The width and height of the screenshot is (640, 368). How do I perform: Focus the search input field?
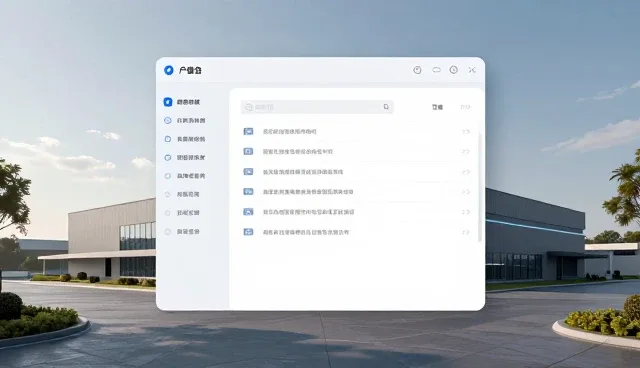(x=317, y=107)
